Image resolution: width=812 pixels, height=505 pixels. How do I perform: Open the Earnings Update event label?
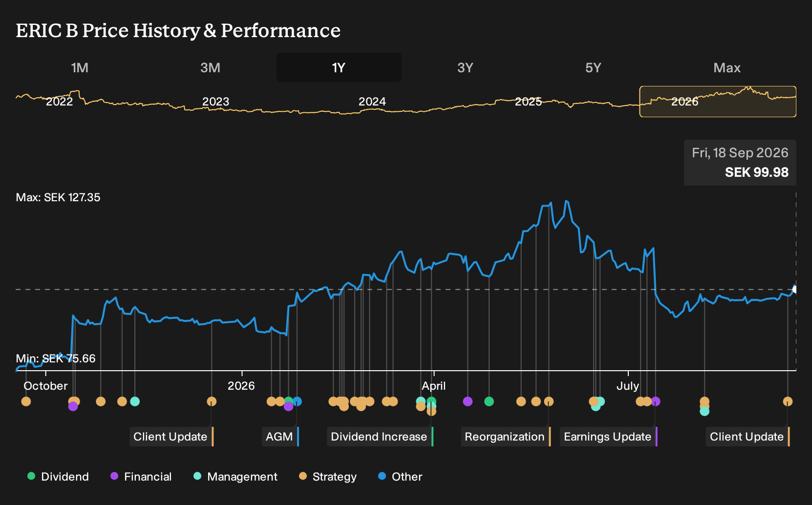tap(609, 437)
